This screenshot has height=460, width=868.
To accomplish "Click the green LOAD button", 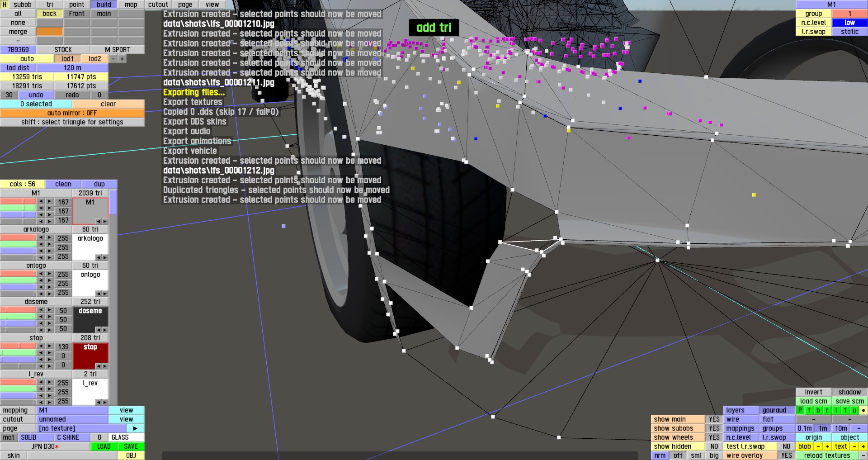I will tap(104, 446).
